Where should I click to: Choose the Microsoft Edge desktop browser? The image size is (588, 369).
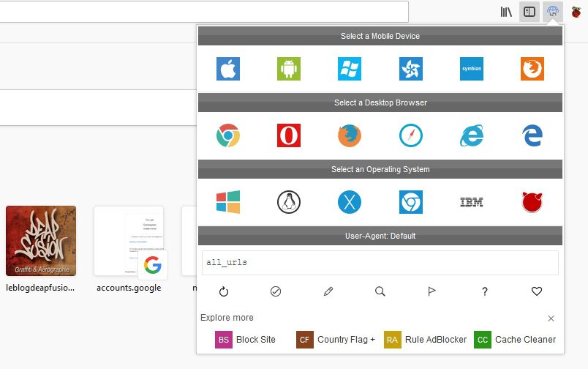pos(532,135)
